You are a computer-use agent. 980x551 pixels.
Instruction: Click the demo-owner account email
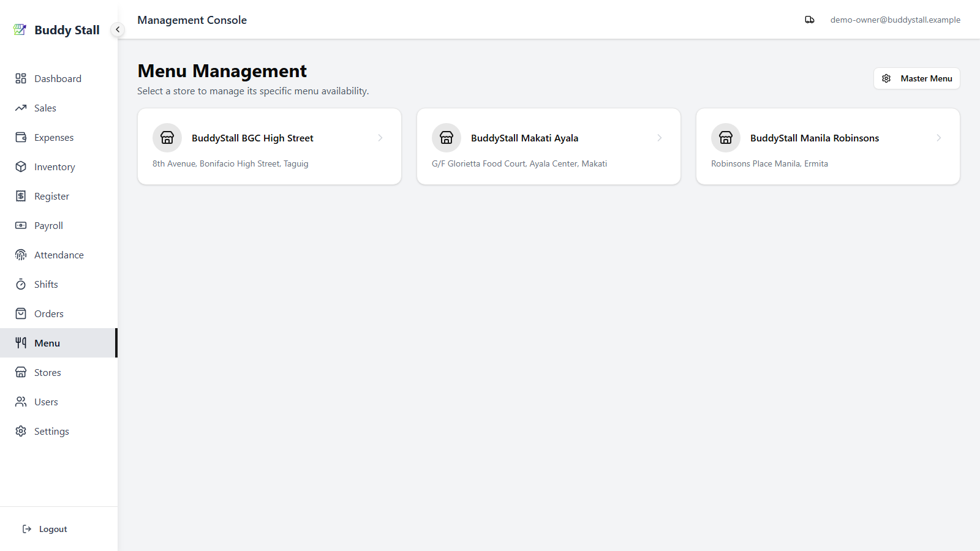pos(895,20)
